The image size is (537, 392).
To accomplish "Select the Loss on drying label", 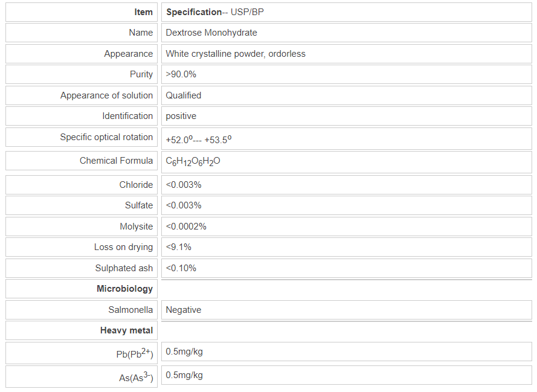I will 123,247.
